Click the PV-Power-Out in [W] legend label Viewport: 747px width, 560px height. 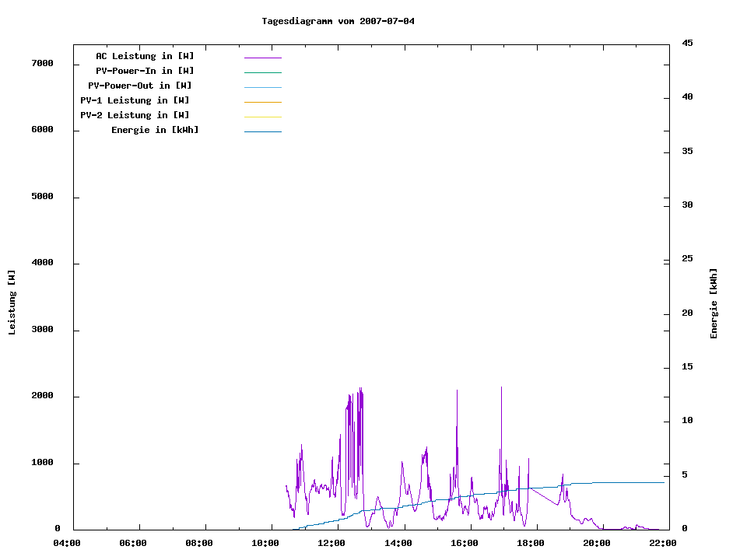coord(140,86)
